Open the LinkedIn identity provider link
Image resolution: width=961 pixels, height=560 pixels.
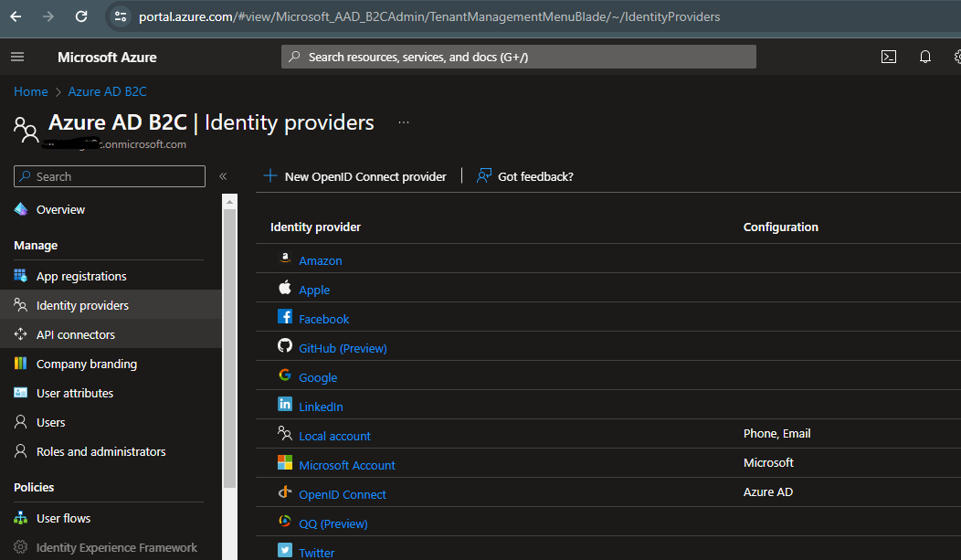pyautogui.click(x=321, y=407)
